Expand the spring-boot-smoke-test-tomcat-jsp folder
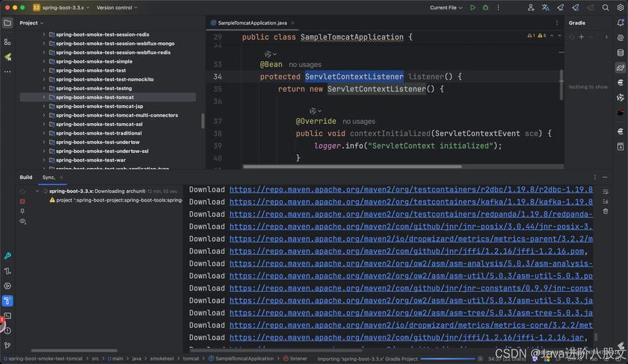 (x=44, y=106)
